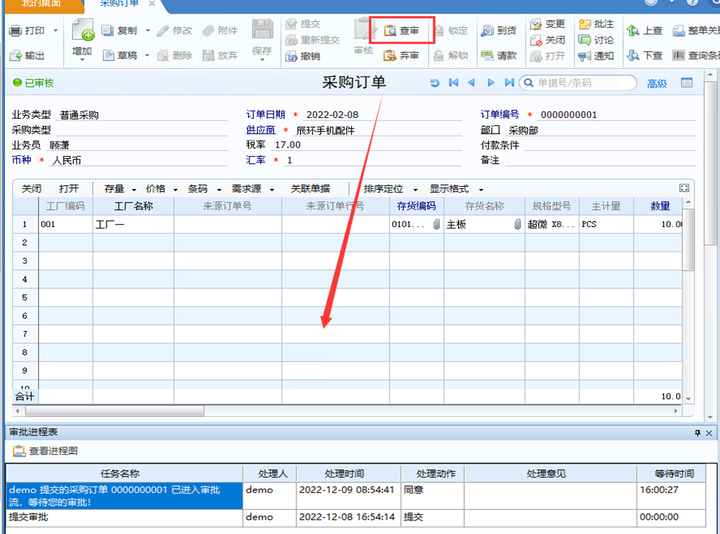The width and height of the screenshot is (720, 534).
Task: Switch to the 我的桌面 tab
Action: pyautogui.click(x=40, y=4)
